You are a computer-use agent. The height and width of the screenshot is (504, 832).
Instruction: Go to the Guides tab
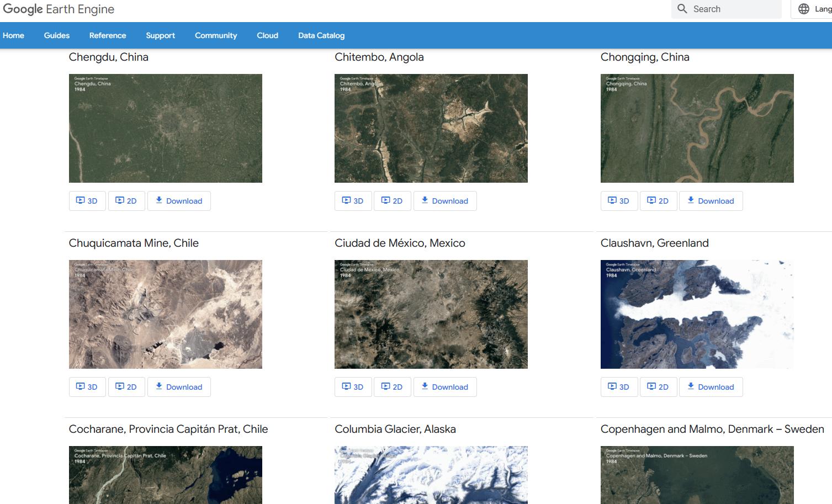57,35
